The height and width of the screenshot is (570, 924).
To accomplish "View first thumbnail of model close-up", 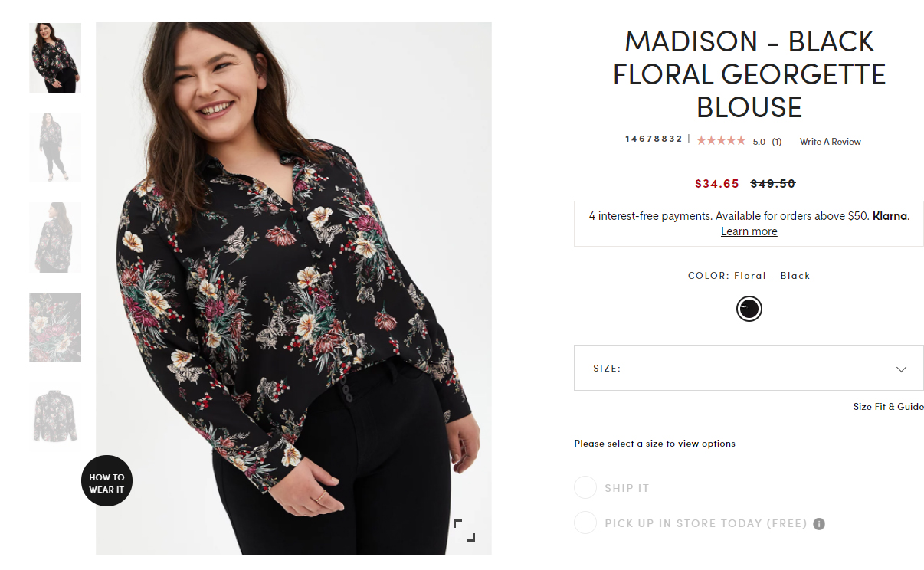I will pyautogui.click(x=55, y=57).
